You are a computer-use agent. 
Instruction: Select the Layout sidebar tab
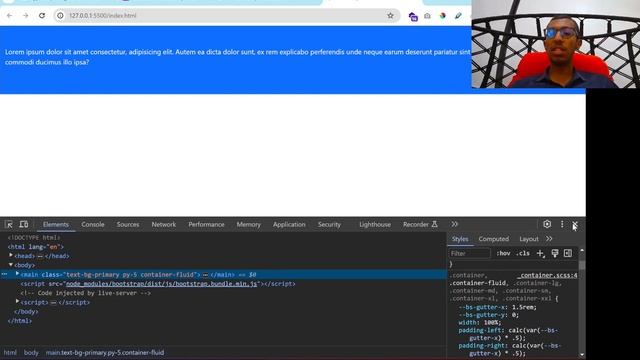pyautogui.click(x=529, y=239)
